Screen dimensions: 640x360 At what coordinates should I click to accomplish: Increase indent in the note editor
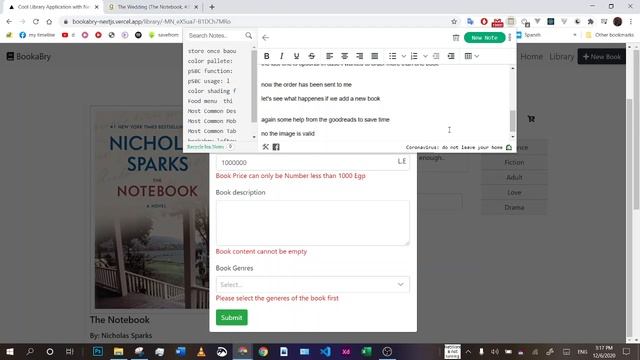451,56
